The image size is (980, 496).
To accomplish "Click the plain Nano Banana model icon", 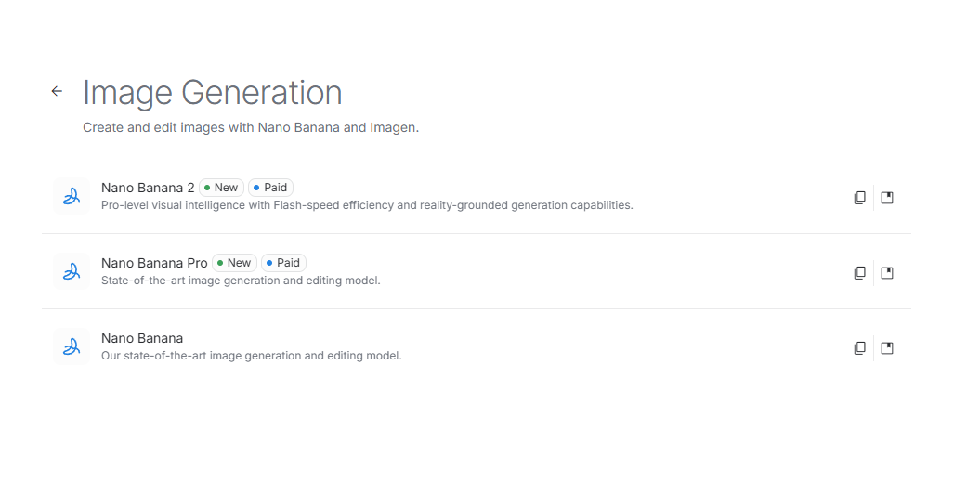I will [x=72, y=346].
